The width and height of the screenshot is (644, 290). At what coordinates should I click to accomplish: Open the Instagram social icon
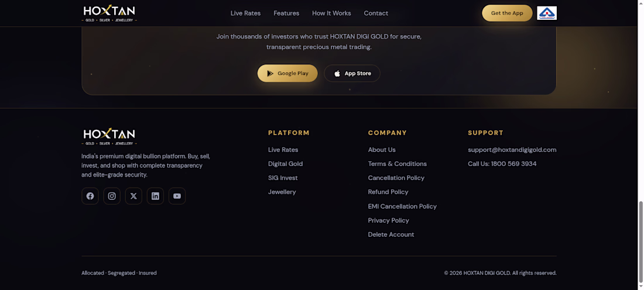pyautogui.click(x=112, y=196)
